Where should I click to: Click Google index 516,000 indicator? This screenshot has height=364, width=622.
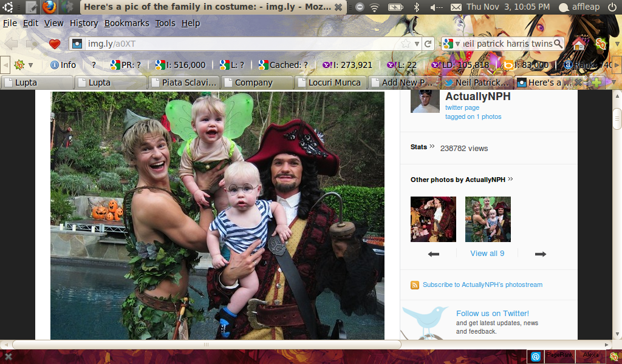coord(180,65)
